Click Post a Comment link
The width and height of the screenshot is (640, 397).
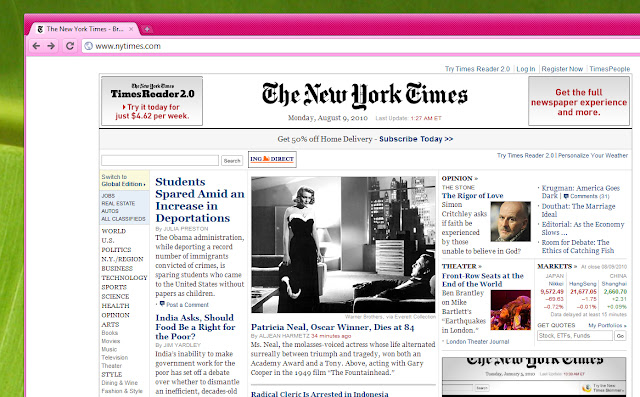187,305
